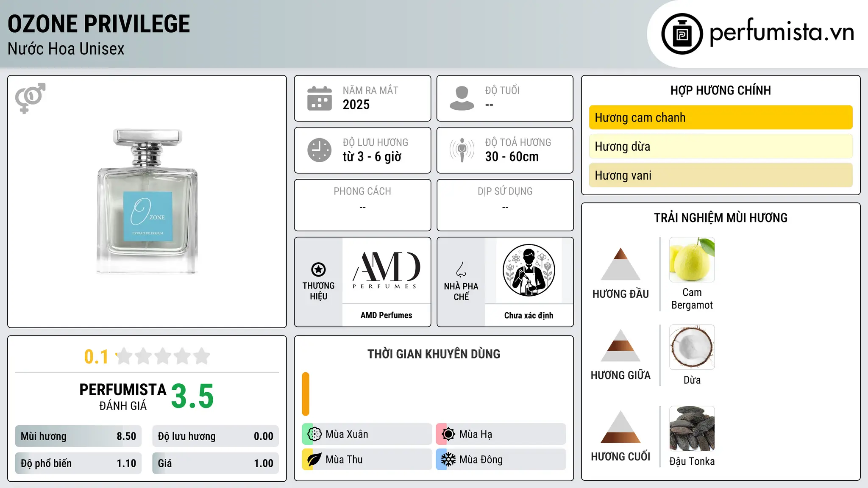Image resolution: width=868 pixels, height=488 pixels.
Task: Click the Giá 1.00 score row
Action: (215, 463)
